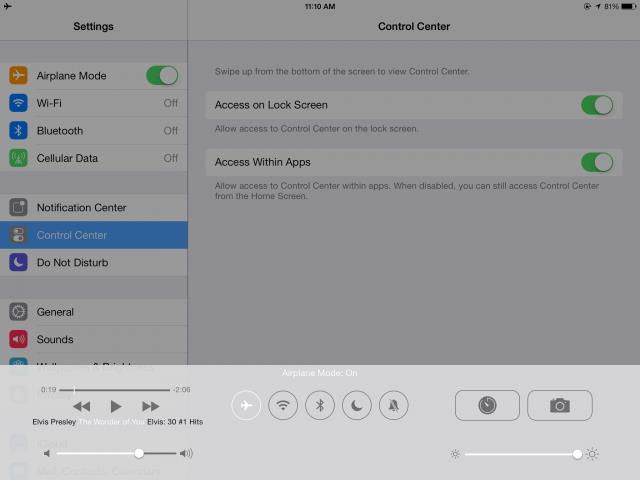Select Control Center in sidebar

click(94, 235)
